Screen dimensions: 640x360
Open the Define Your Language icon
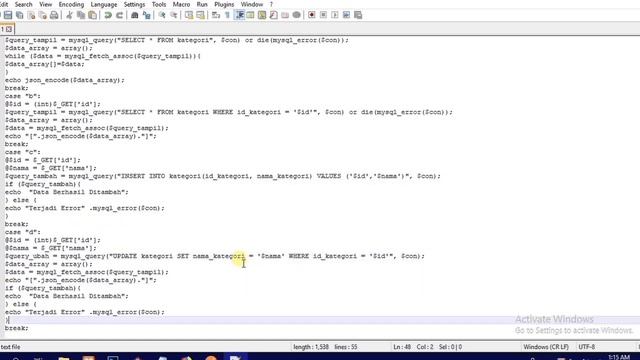click(x=251, y=15)
